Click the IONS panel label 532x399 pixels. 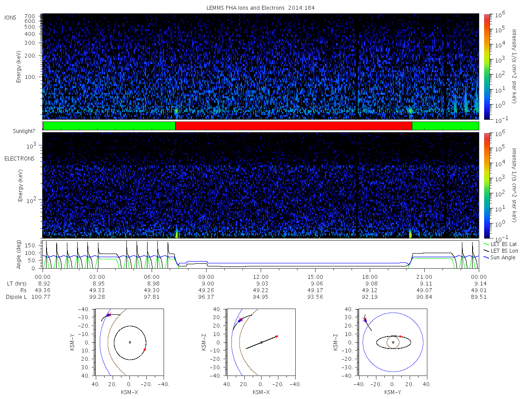pos(11,18)
